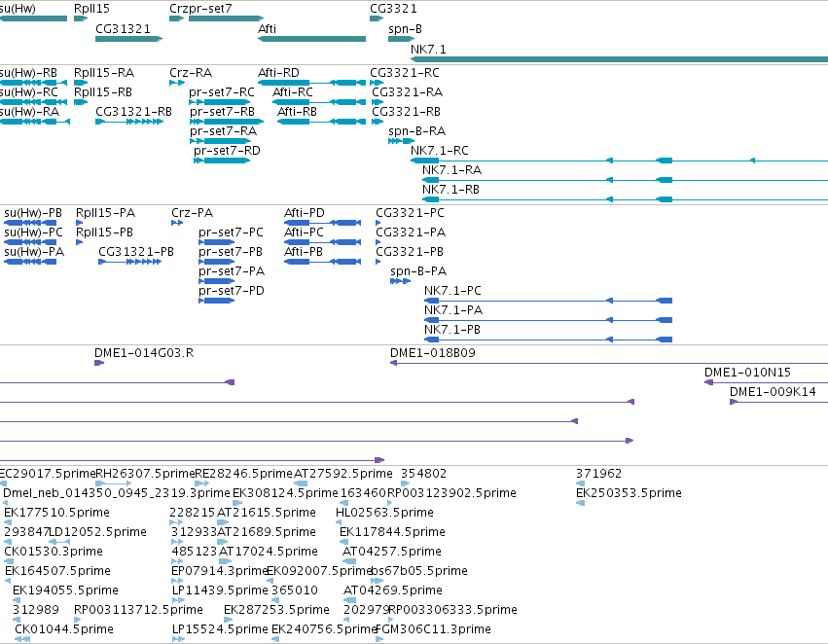Select the DME1-009K14 clone label
The image size is (828, 644).
coord(773,392)
